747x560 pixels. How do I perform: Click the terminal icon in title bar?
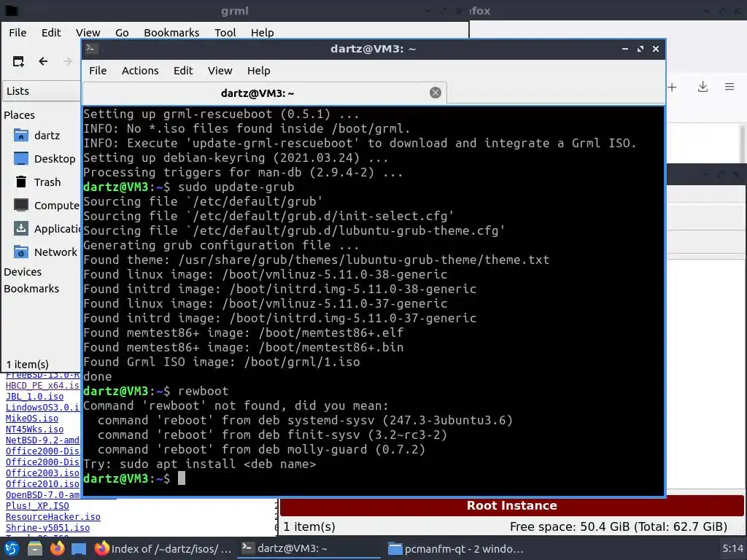pos(92,49)
